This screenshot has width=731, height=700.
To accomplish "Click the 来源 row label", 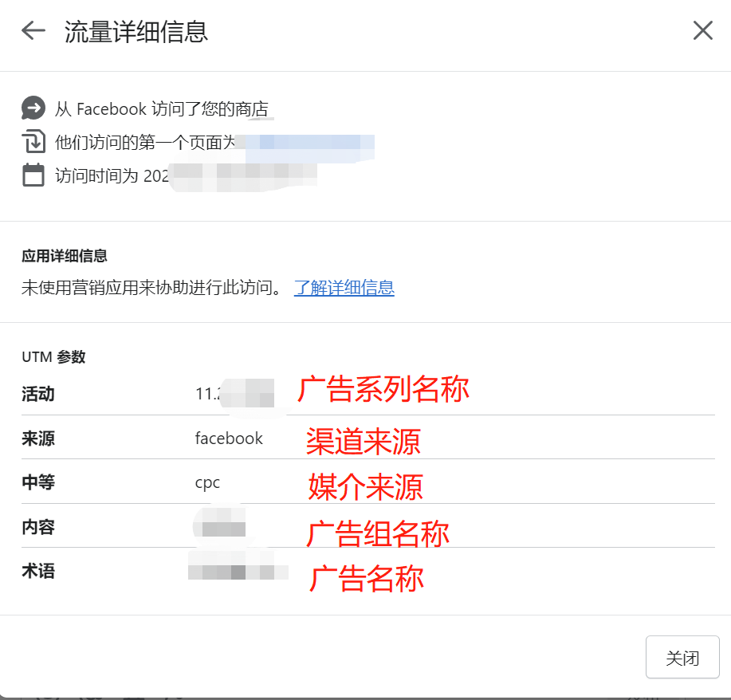I will (x=38, y=438).
